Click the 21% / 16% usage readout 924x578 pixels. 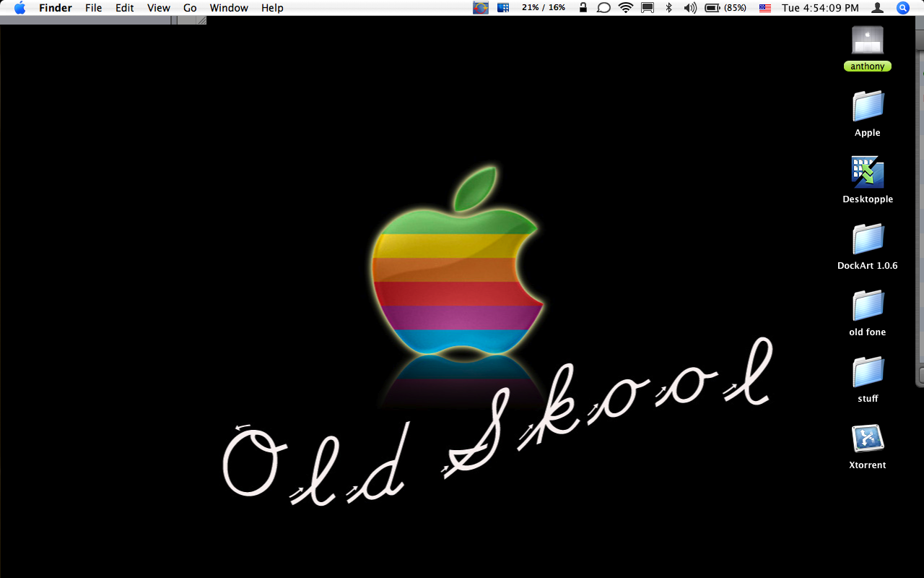[x=544, y=8]
